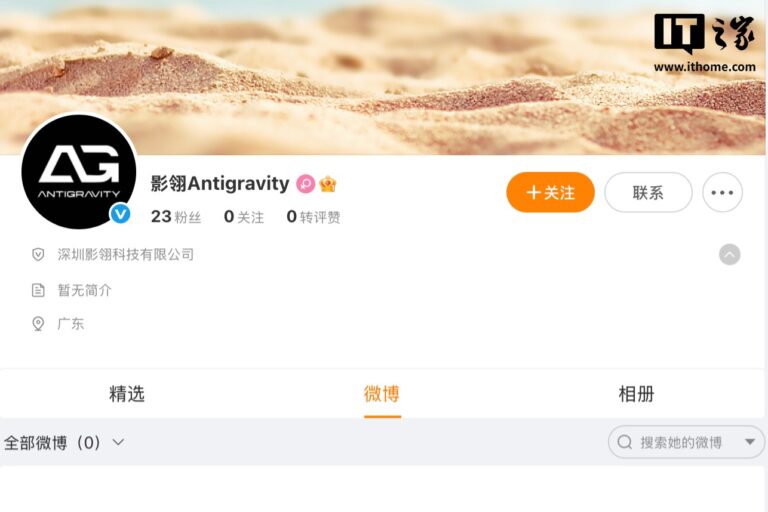Collapse profile details with round arrow
The width and height of the screenshot is (768, 512).
click(x=729, y=255)
